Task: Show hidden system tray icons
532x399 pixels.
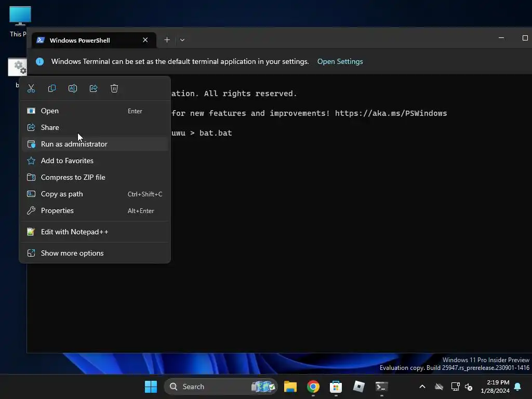Action: [422, 387]
